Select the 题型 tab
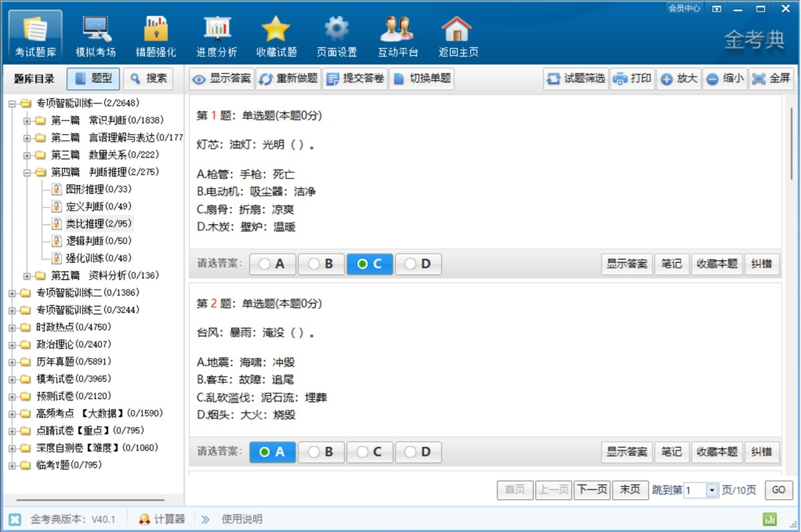This screenshot has width=801, height=532. click(x=93, y=79)
